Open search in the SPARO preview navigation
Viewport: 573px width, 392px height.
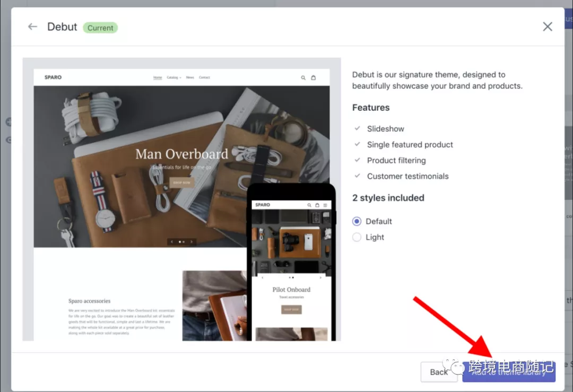click(x=303, y=77)
